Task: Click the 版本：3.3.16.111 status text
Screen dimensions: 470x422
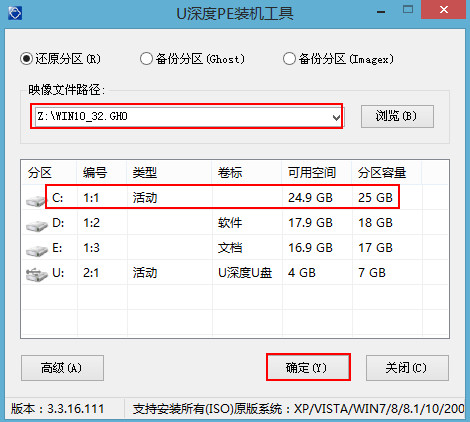Action: pyautogui.click(x=57, y=409)
